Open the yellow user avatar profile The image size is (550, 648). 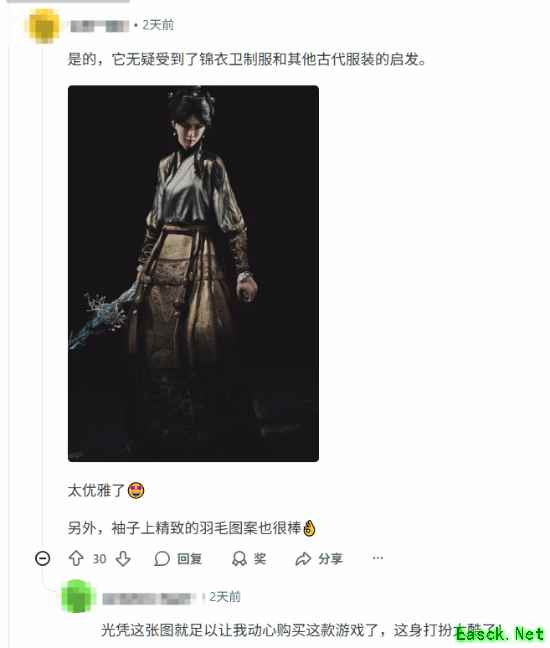44,26
